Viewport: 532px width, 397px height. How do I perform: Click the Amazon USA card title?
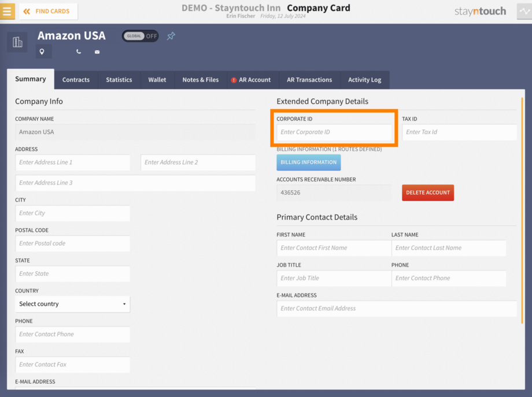coord(72,36)
